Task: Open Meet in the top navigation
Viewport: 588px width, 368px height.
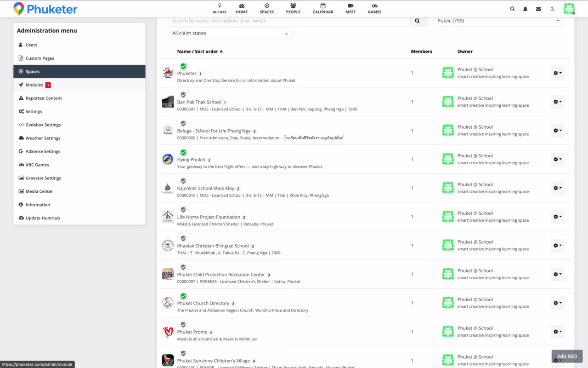Action: [x=351, y=8]
